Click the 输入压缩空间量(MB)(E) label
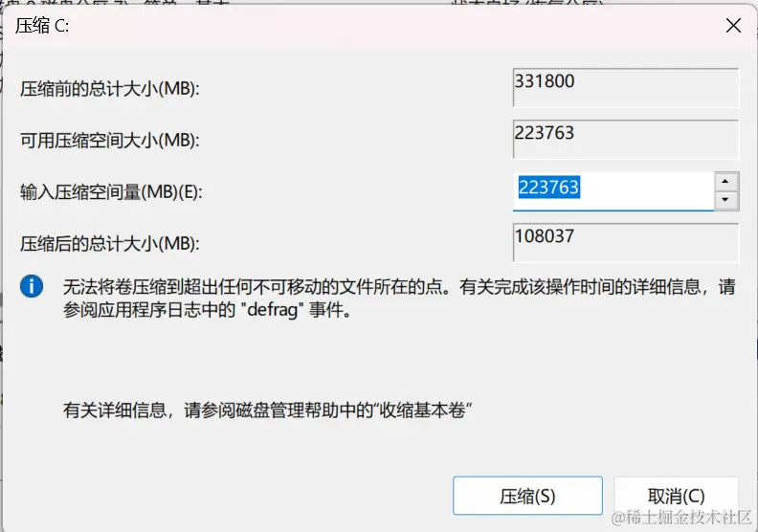This screenshot has width=758, height=532. coord(111,192)
